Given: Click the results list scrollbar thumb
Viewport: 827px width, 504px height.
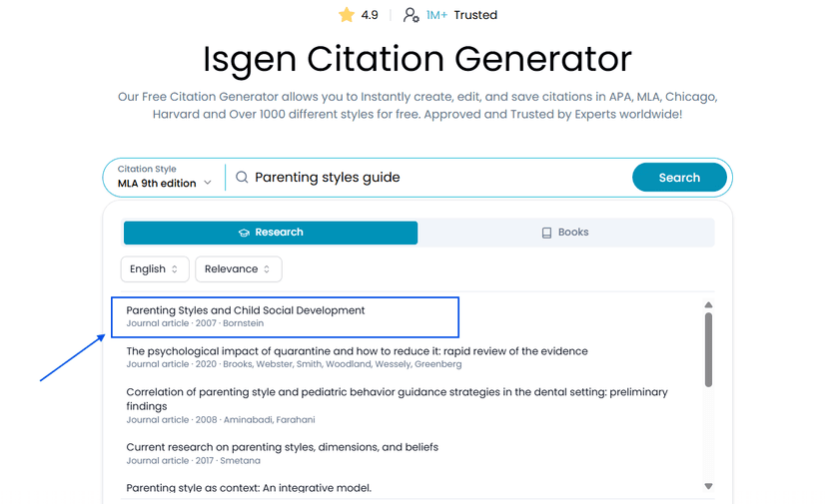Looking at the screenshot, I should (x=708, y=348).
